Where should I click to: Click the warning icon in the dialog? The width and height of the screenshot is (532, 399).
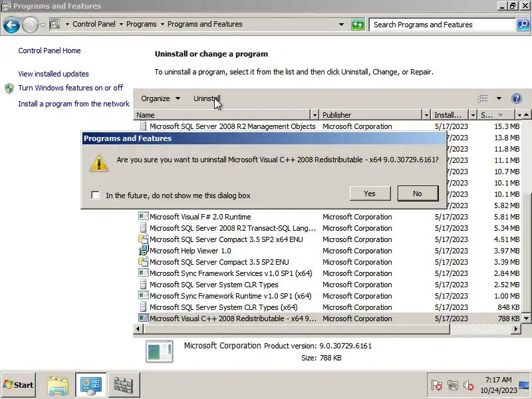pos(99,164)
